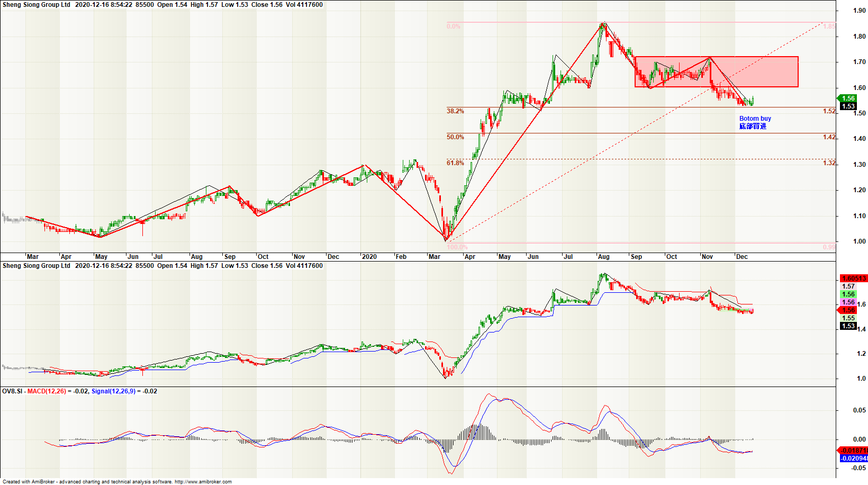
Task: Open the http://www.amibroker.com footer link
Action: click(203, 482)
